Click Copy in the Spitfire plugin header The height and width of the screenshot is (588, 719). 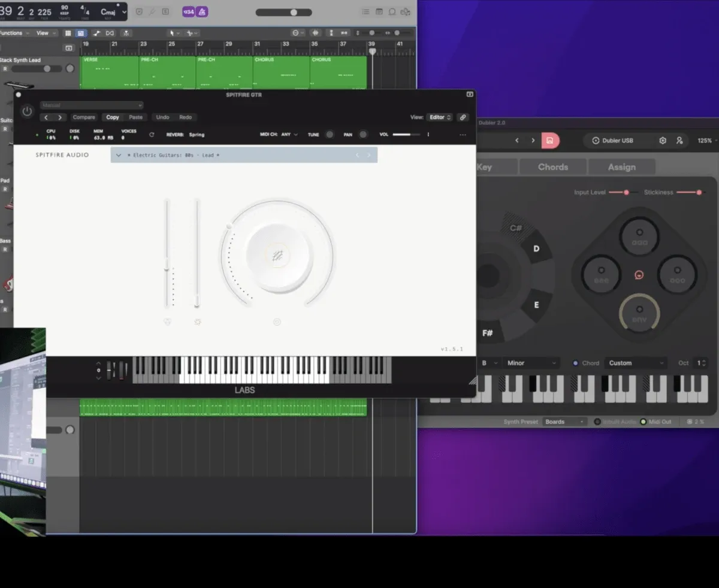tap(113, 117)
